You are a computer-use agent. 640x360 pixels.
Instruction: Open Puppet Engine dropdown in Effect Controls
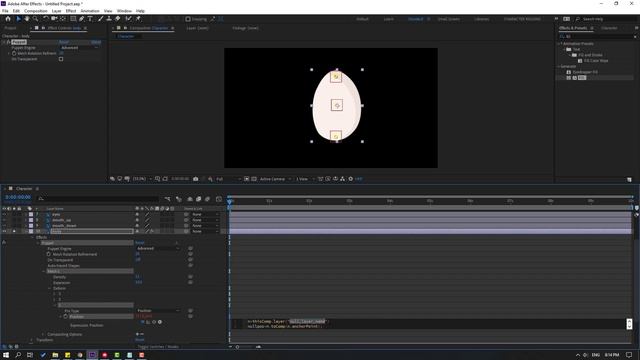(79, 48)
